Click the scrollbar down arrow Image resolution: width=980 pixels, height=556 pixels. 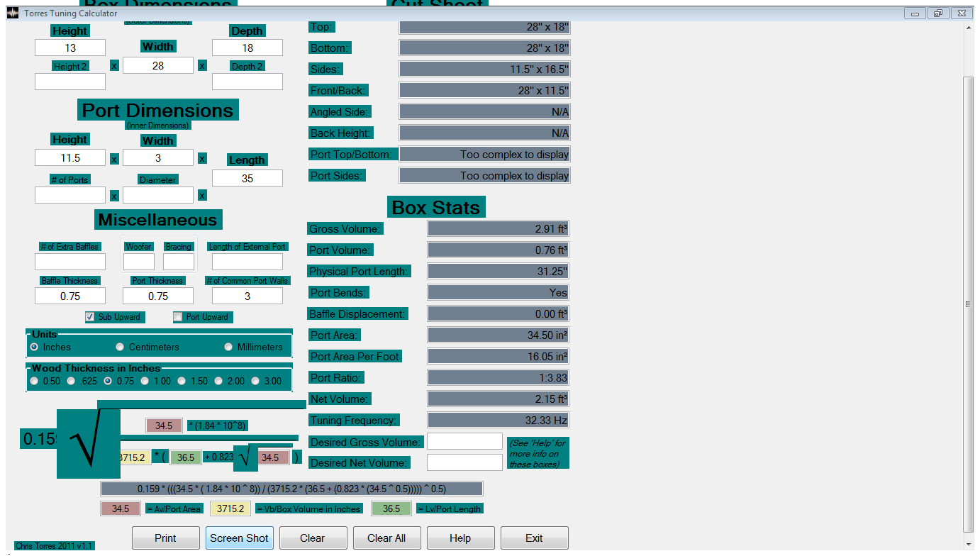pyautogui.click(x=969, y=544)
